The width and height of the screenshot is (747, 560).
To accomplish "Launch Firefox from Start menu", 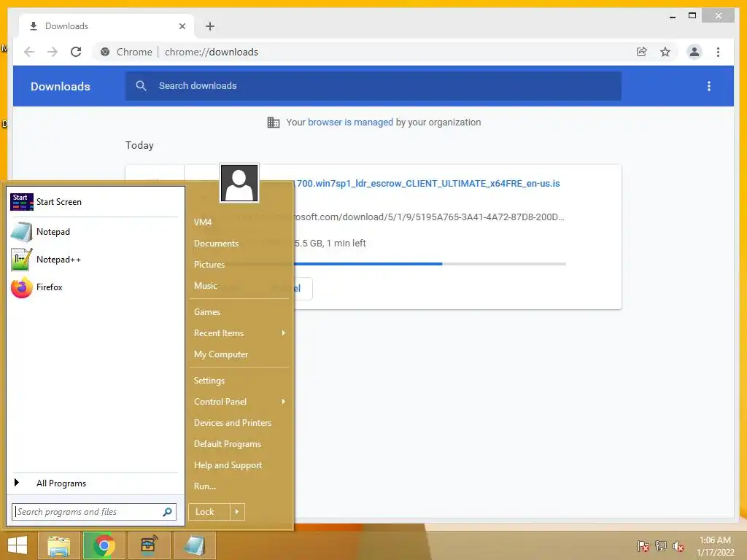I will pos(94,287).
